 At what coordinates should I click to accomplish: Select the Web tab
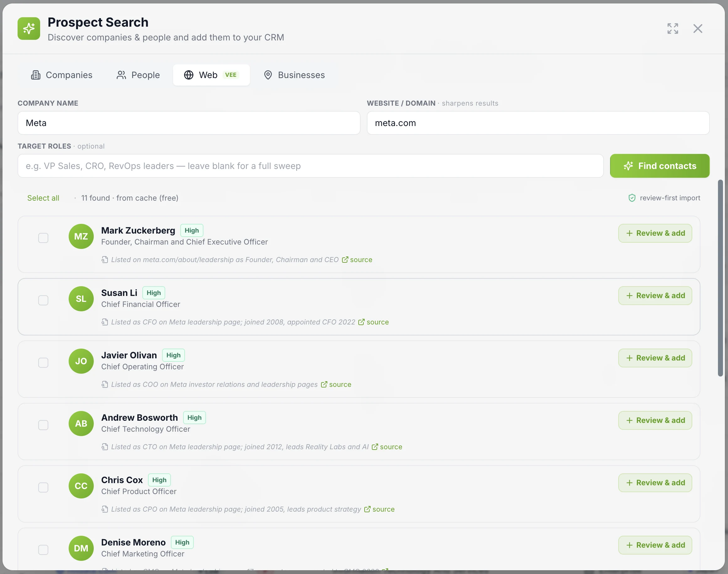[x=211, y=75]
